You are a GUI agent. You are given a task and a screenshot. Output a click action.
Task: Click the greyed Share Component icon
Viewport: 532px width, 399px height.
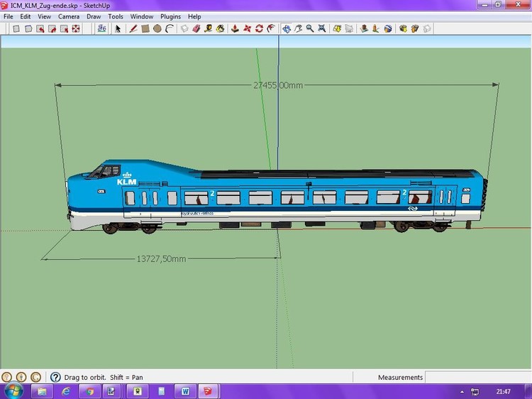tap(427, 29)
